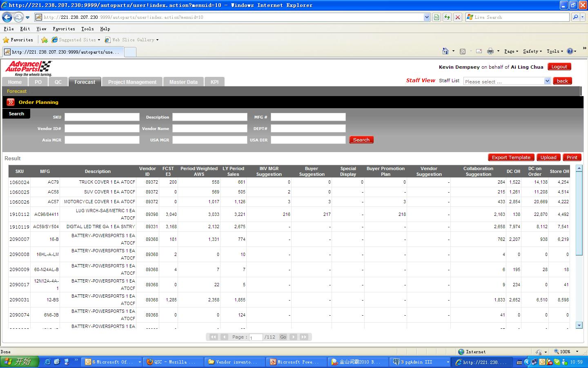Click the Home icon in command bar
The height and width of the screenshot is (368, 588).
click(445, 51)
